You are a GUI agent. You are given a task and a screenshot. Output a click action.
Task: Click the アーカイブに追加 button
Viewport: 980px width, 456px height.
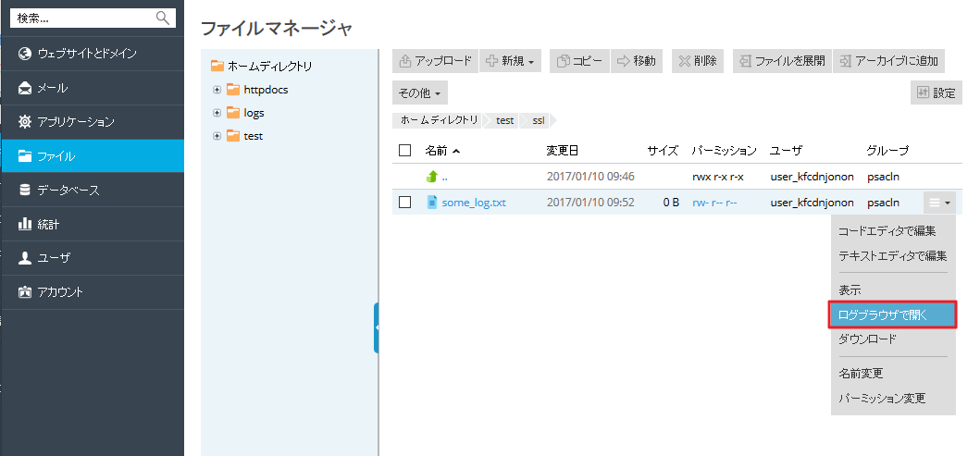tap(888, 61)
